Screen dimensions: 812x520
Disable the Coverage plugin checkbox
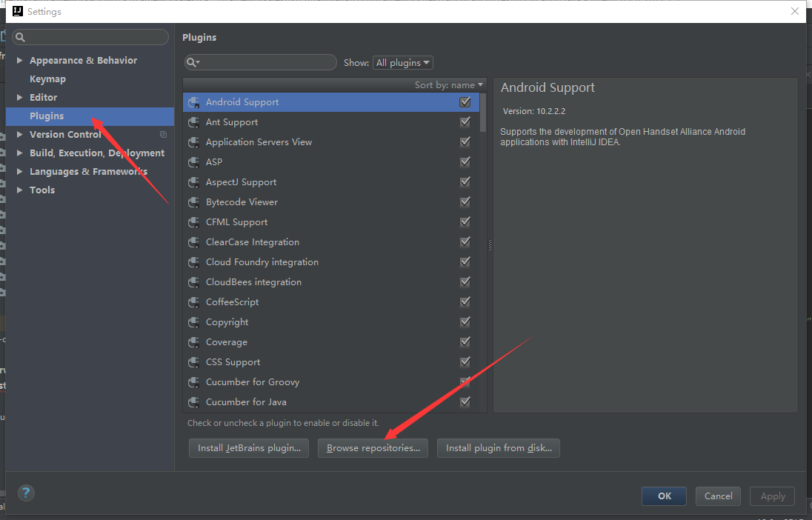(x=465, y=341)
